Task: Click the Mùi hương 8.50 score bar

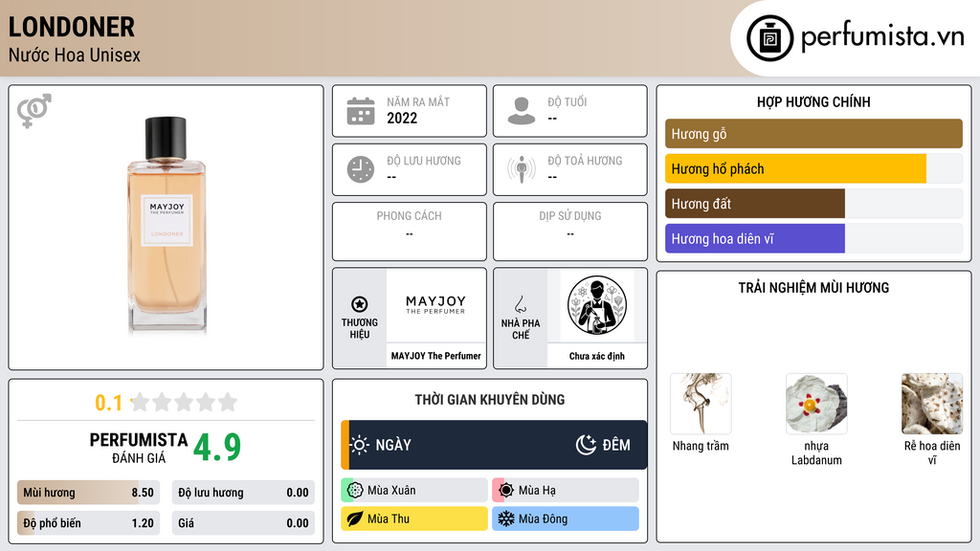Action: pyautogui.click(x=89, y=493)
